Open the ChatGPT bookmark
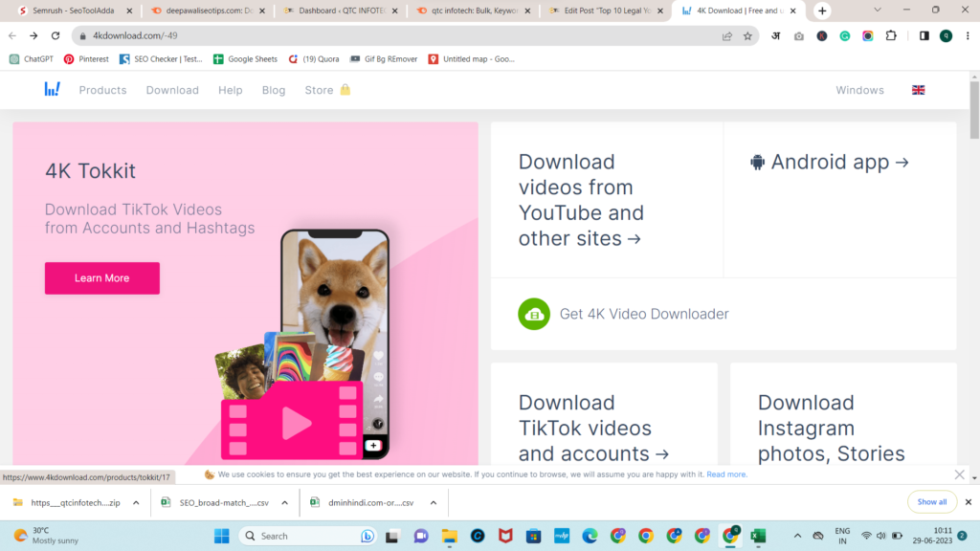 [x=32, y=58]
